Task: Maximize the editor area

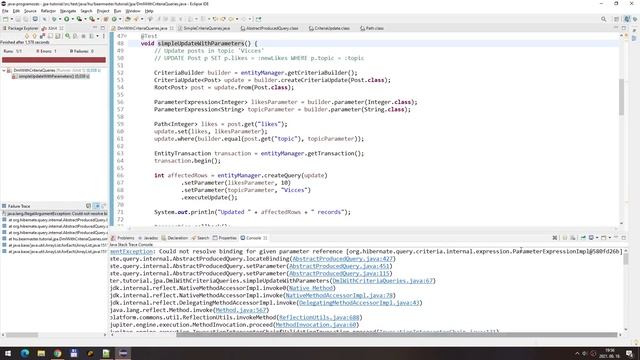Action: [x=624, y=28]
